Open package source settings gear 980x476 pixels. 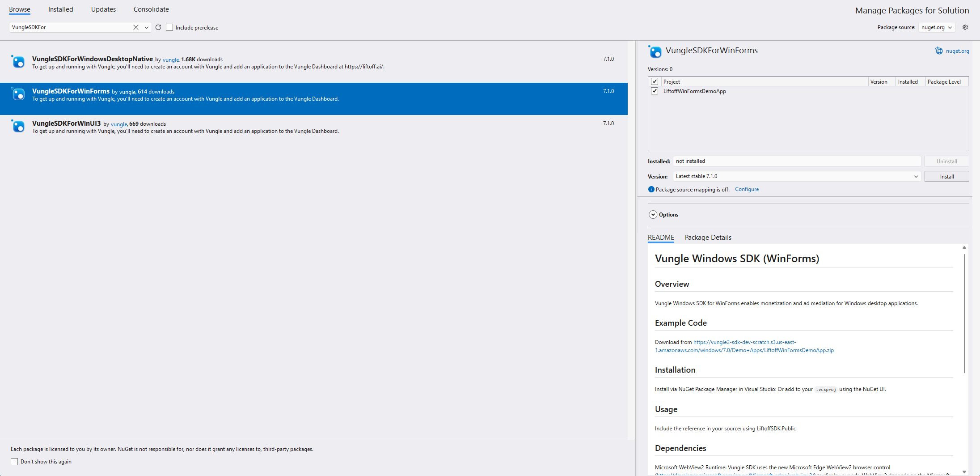pyautogui.click(x=965, y=27)
